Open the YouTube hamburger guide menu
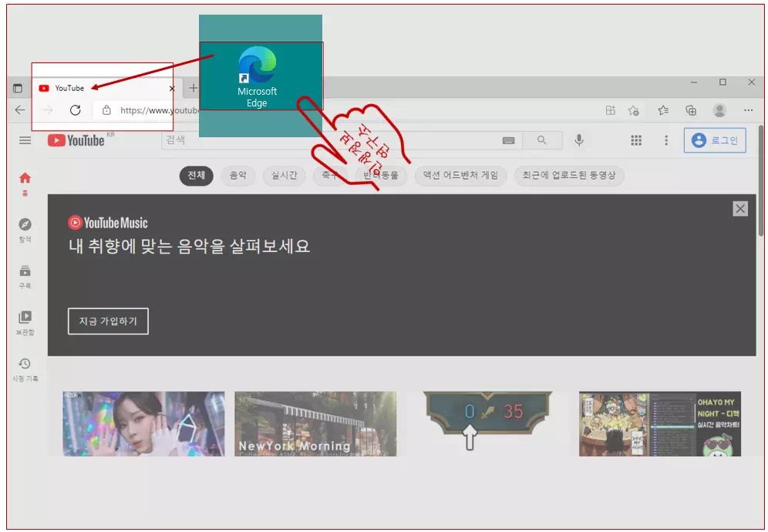 25,140
